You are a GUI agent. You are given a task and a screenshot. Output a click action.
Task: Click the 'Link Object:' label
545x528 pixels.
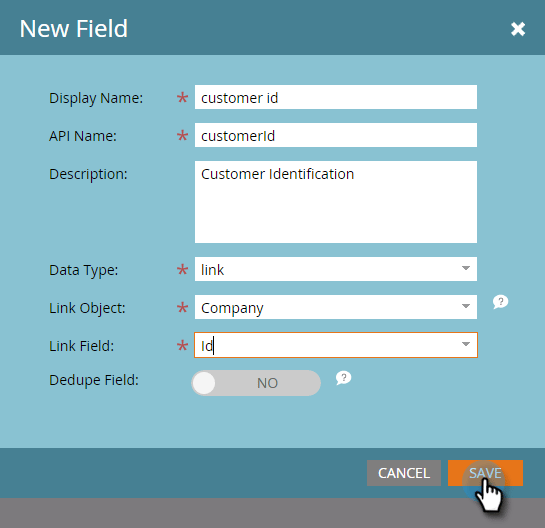point(87,308)
